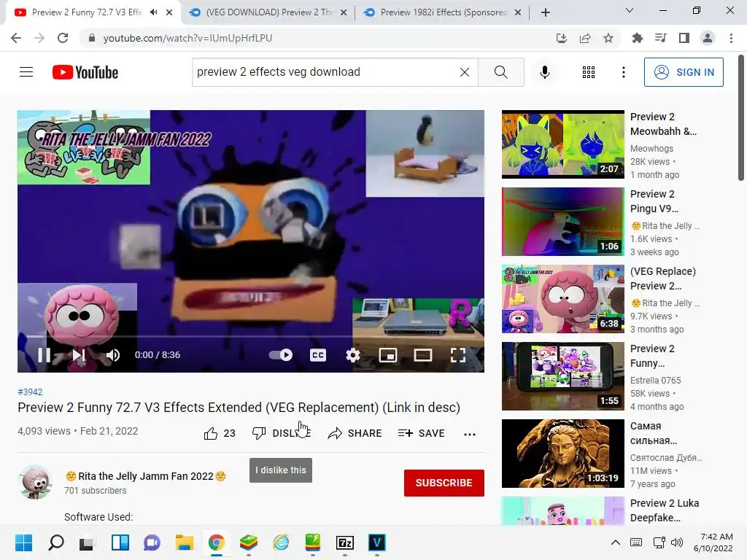
Task: Close the VEG DOWNLOAD tab
Action: pyautogui.click(x=344, y=13)
